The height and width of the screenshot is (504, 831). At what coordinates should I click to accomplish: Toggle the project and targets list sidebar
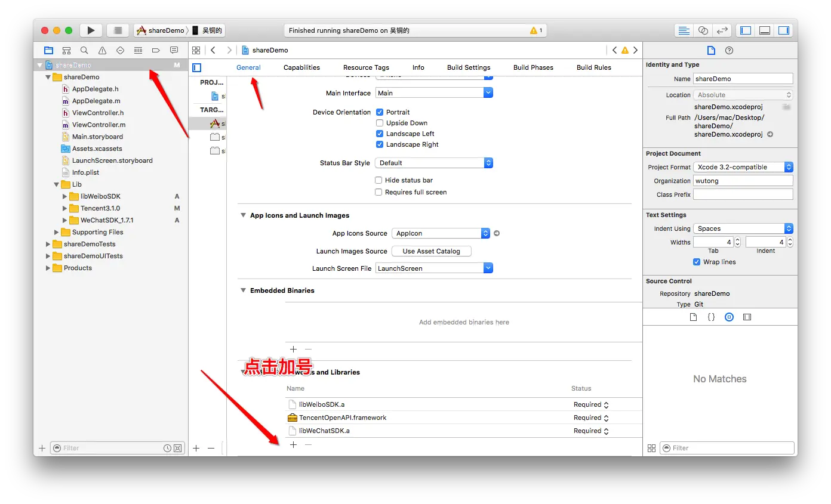196,67
